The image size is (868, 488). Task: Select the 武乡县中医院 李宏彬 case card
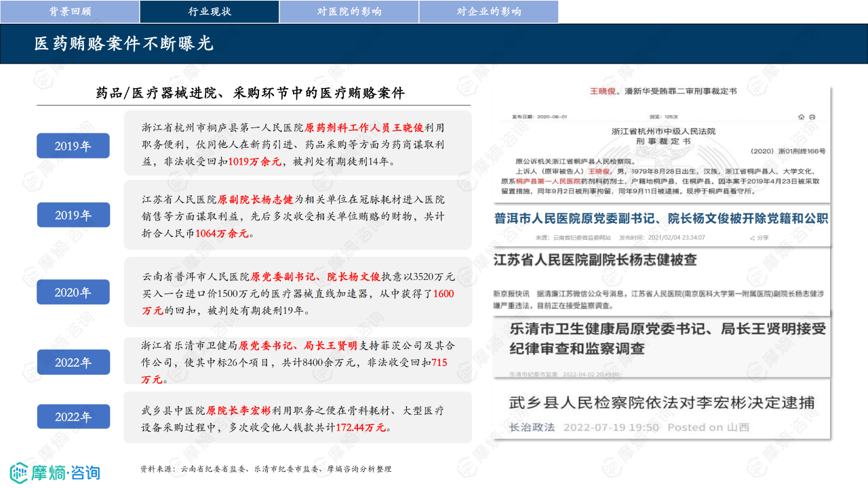click(x=297, y=418)
